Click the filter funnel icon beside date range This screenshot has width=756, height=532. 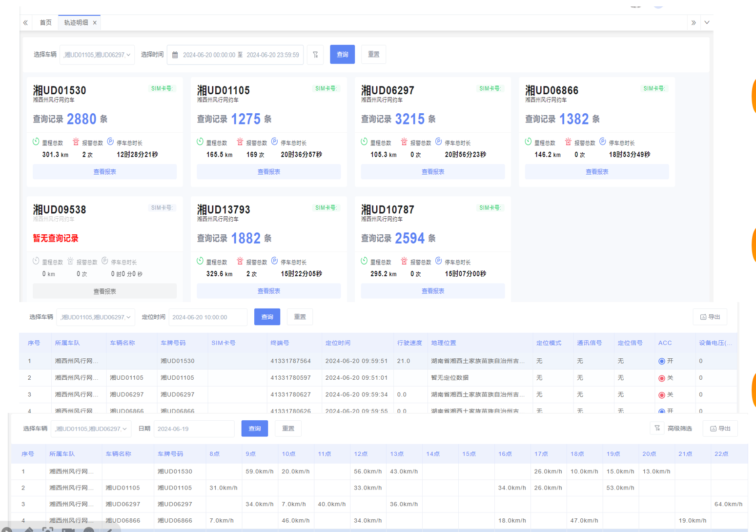[x=315, y=55]
